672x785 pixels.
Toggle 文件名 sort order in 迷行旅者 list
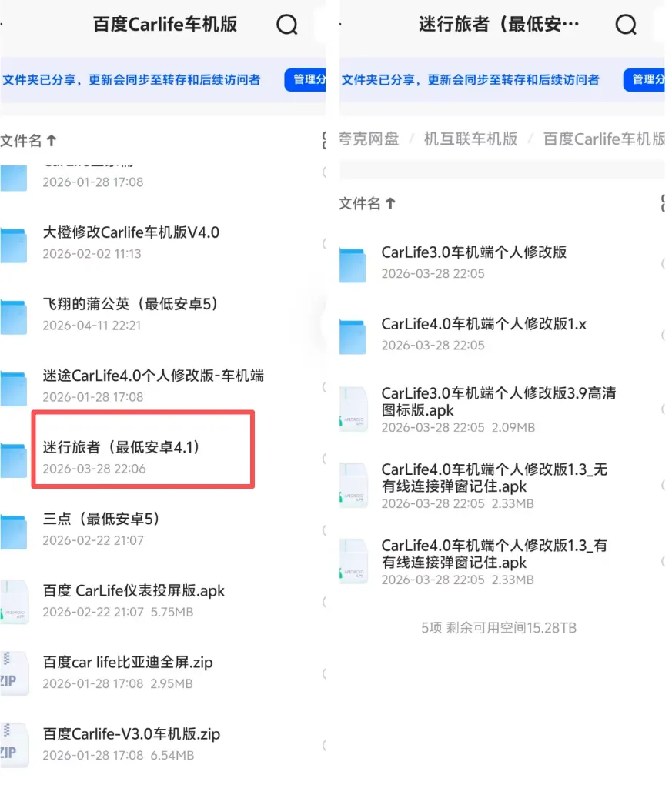pos(367,203)
